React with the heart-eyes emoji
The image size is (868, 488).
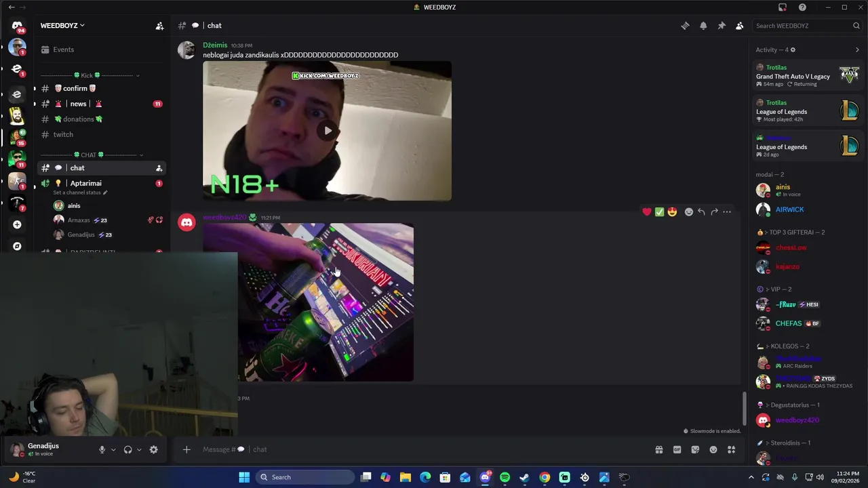click(672, 212)
